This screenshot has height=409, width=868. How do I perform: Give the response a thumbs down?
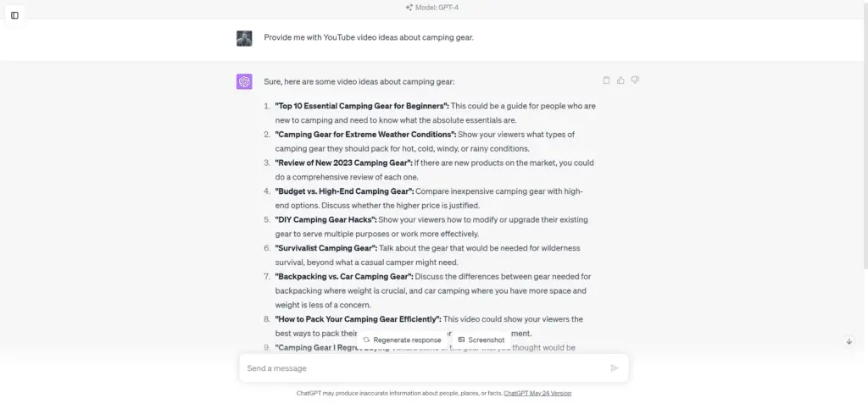click(635, 80)
